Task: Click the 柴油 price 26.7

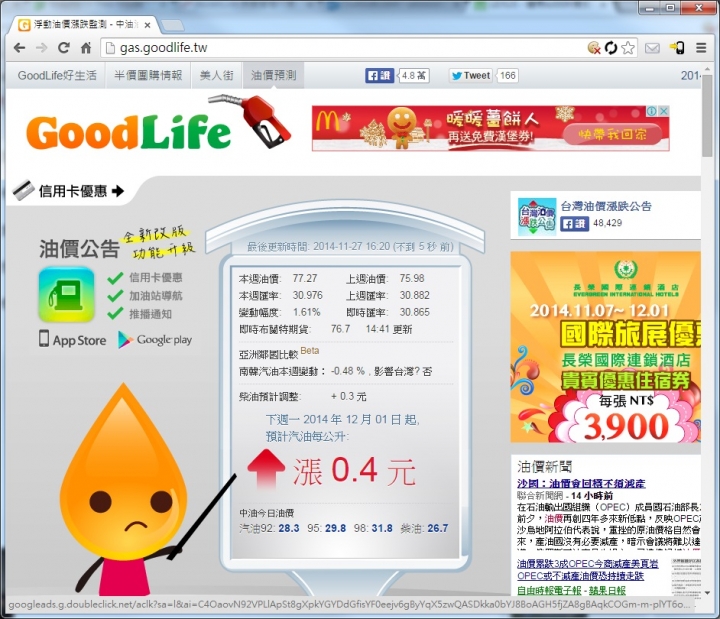Action: pyautogui.click(x=438, y=529)
